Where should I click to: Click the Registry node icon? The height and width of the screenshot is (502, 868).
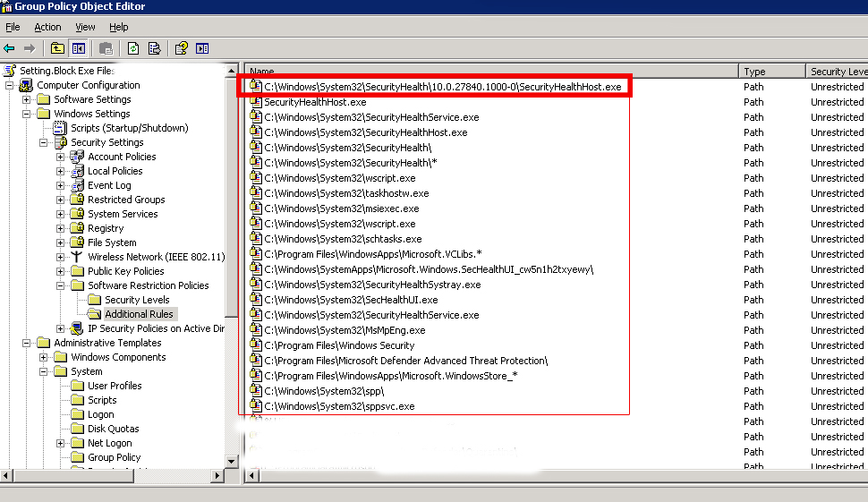77,228
